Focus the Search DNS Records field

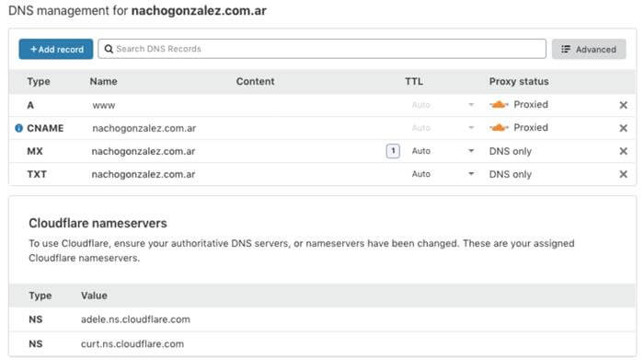[322, 49]
